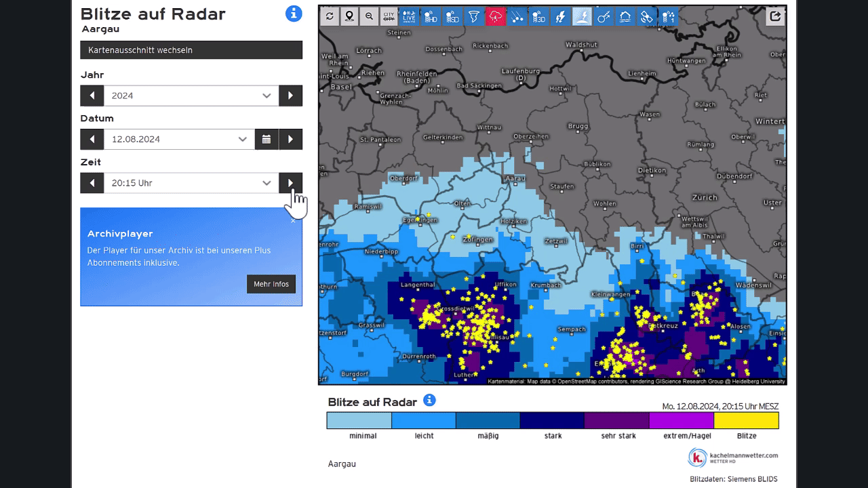This screenshot has width=868, height=488.
Task: Click the yellow Blitze legend swatch
Action: tap(746, 421)
